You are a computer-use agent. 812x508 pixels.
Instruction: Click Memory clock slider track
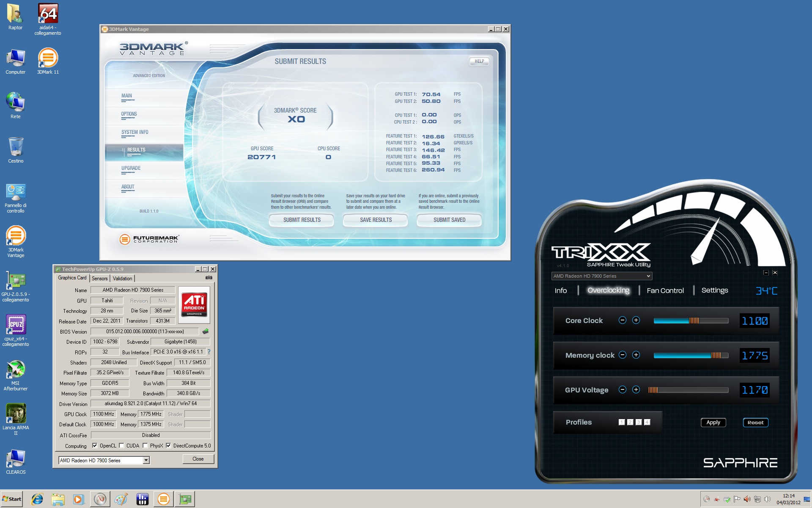coord(691,355)
